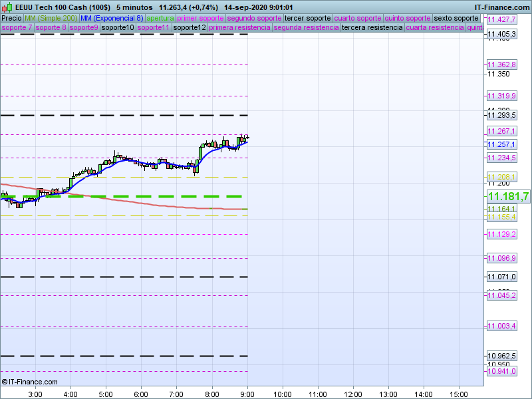The image size is (532, 399).
Task: Click the 'primera resistencia' legend entry
Action: click(239, 28)
